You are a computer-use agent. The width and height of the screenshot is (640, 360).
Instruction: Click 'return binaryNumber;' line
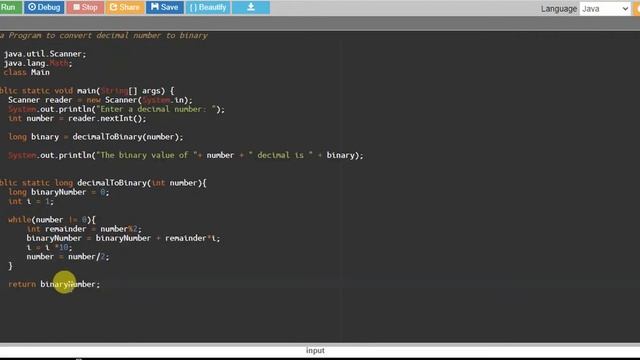point(54,284)
